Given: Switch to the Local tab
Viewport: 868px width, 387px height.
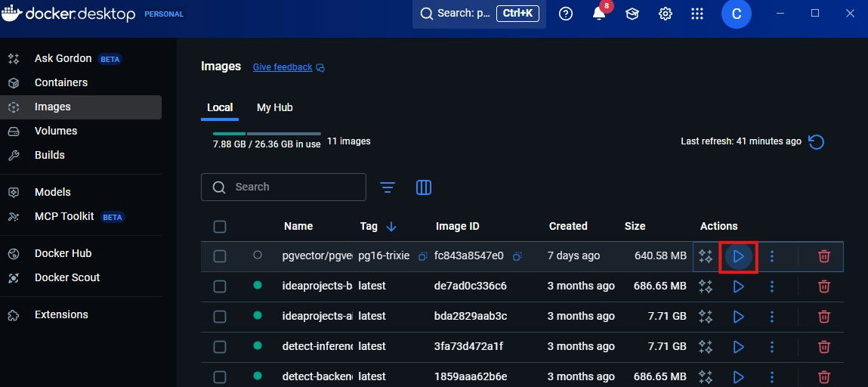Looking at the screenshot, I should click(220, 107).
